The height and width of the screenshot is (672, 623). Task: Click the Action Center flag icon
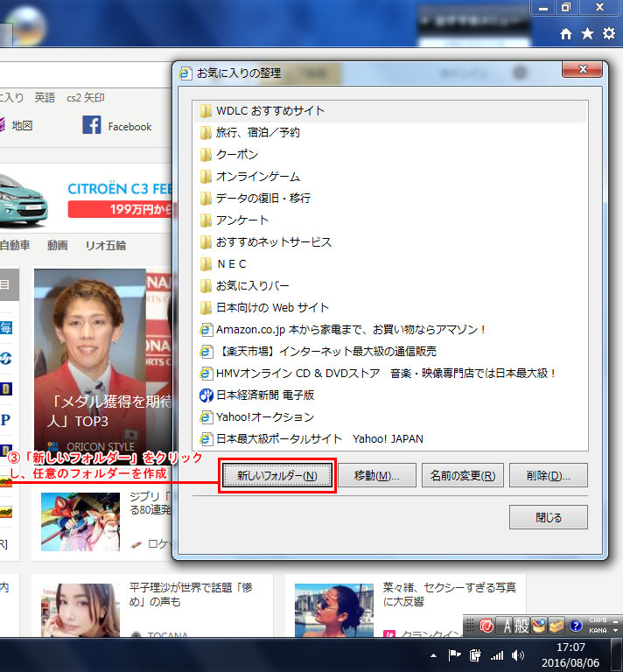455,654
